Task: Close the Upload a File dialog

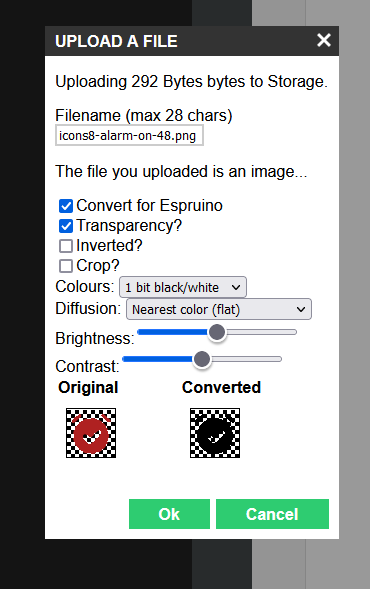Action: tap(323, 40)
